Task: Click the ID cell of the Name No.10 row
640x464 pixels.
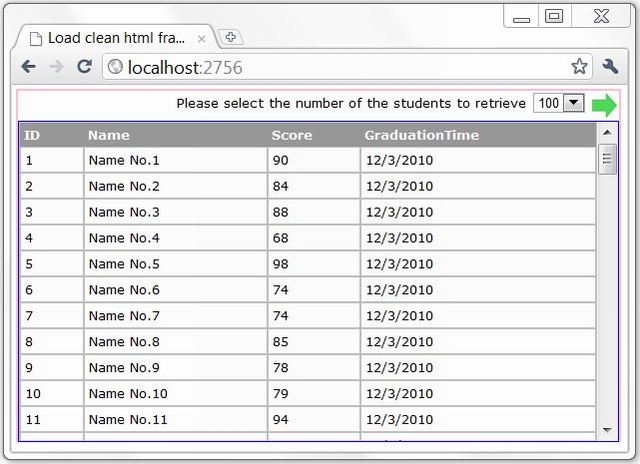Action: [x=52, y=393]
